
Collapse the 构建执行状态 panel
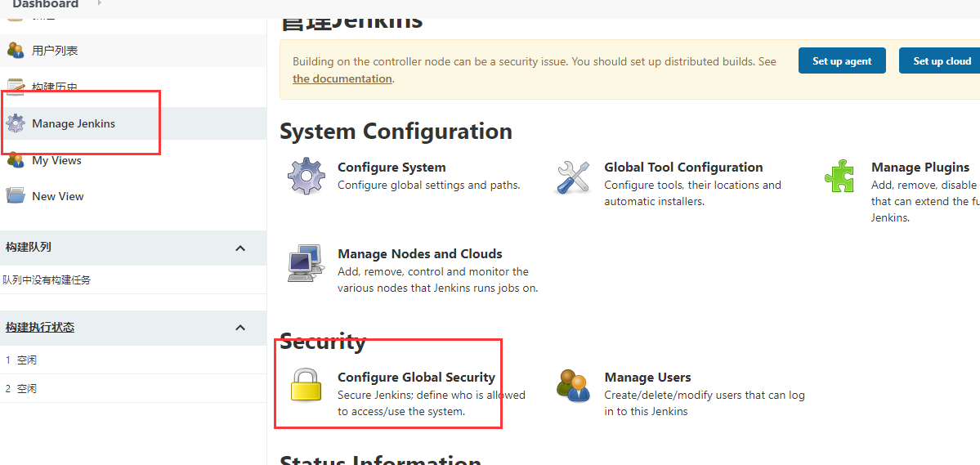coord(240,328)
